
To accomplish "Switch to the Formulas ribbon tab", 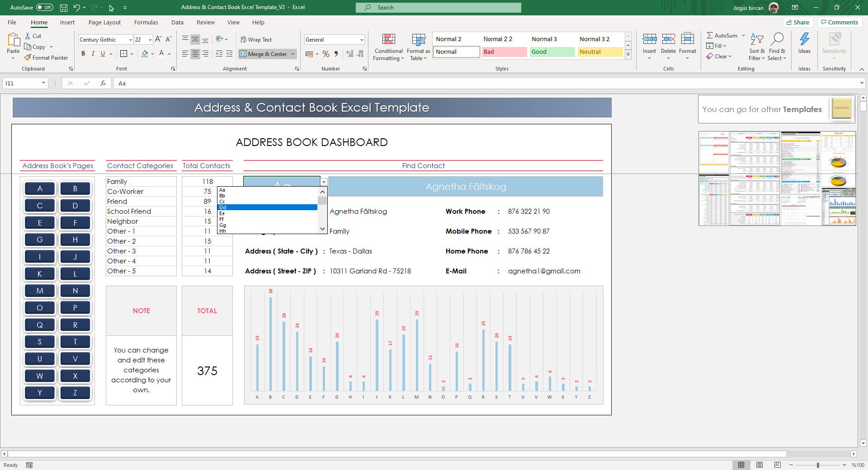I will 146,22.
